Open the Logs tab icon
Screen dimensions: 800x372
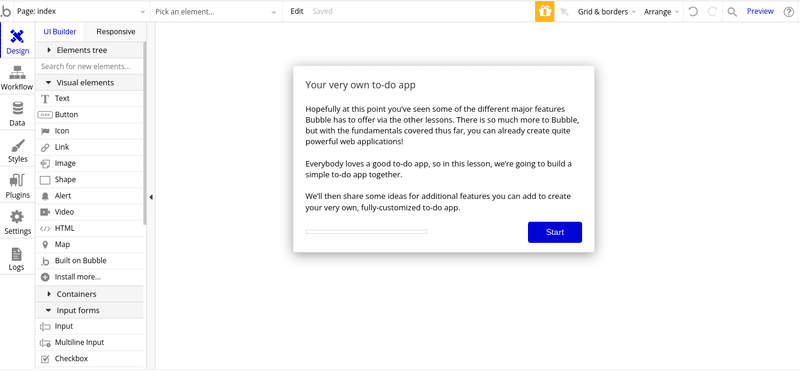[17, 254]
